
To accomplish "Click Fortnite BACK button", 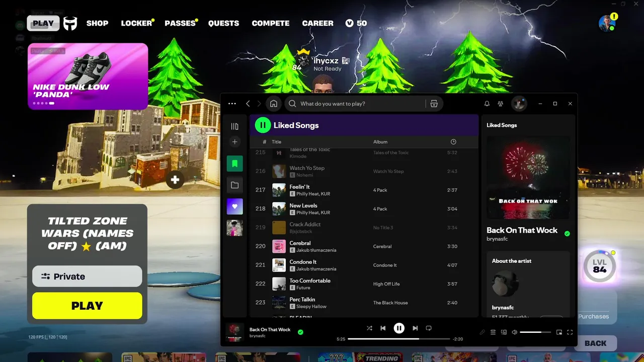I will 596,343.
